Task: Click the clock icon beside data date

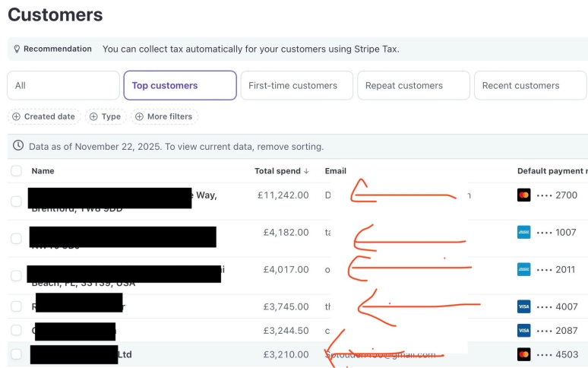Action: 18,145
